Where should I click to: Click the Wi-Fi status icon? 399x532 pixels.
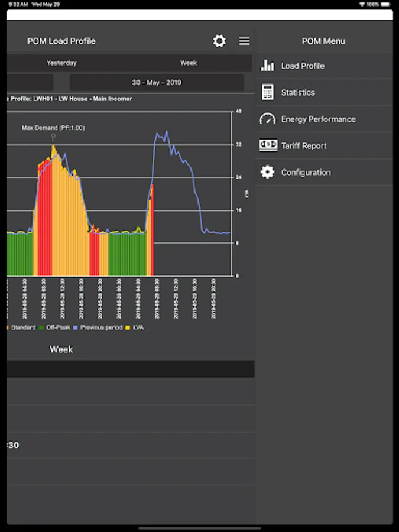click(362, 4)
